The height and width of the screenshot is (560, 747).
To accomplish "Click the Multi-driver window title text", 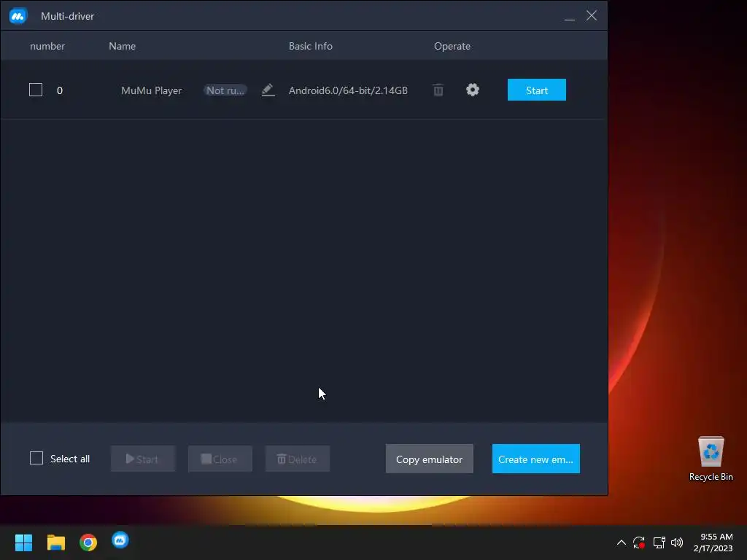I will tap(68, 16).
